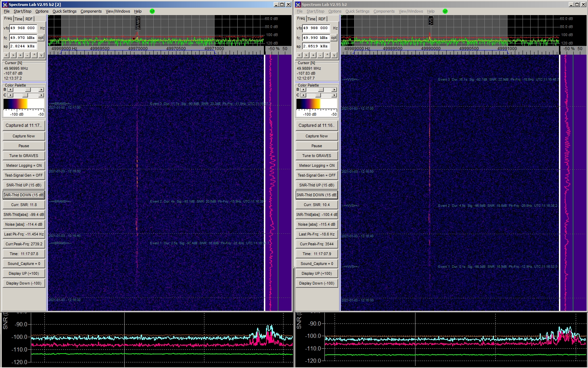Click Tune to GRAVES in 49.970 MHz window
This screenshot has width=588, height=368.
click(24, 156)
